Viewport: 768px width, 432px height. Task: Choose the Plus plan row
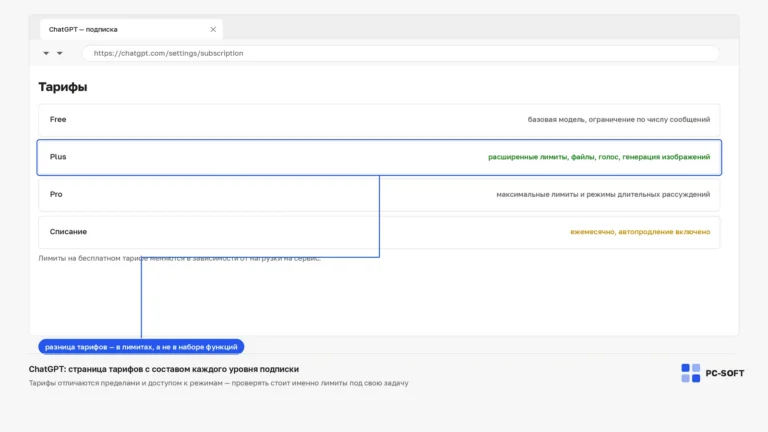tap(379, 157)
